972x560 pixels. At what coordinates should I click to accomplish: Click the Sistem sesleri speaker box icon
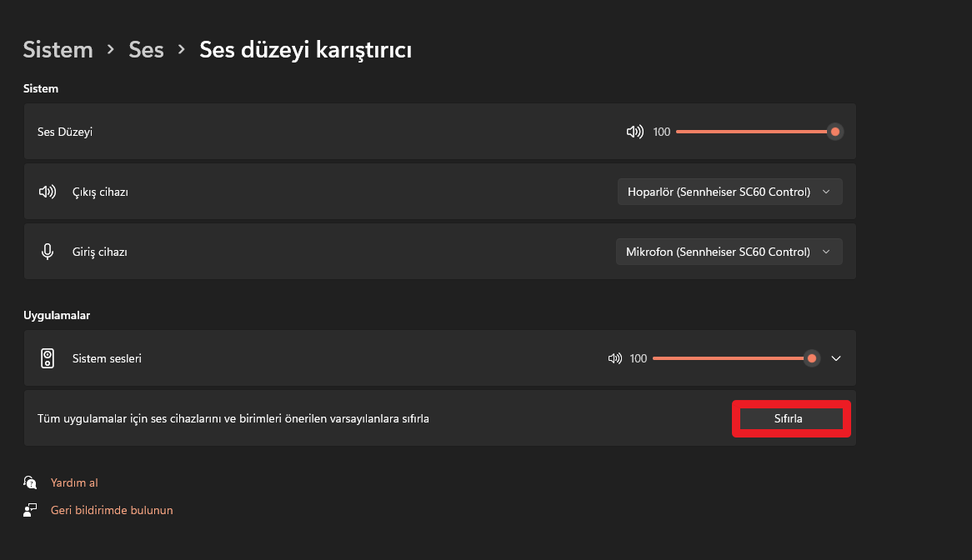tap(48, 358)
